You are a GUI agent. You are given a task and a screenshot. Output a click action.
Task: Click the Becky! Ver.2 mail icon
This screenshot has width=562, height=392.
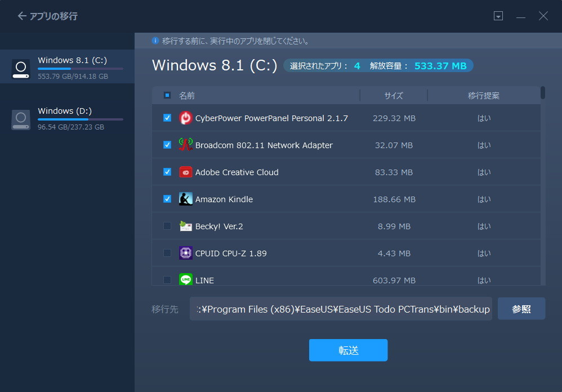(x=186, y=226)
